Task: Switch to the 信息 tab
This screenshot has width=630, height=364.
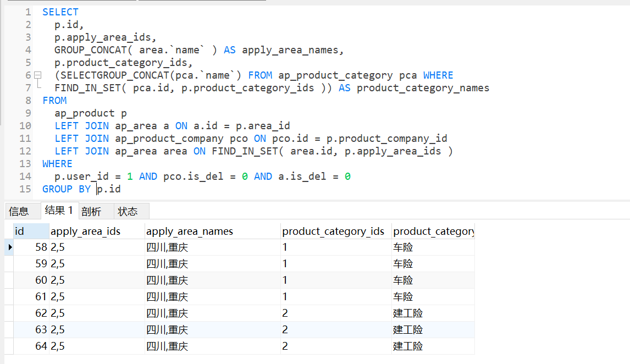Action: [19, 211]
